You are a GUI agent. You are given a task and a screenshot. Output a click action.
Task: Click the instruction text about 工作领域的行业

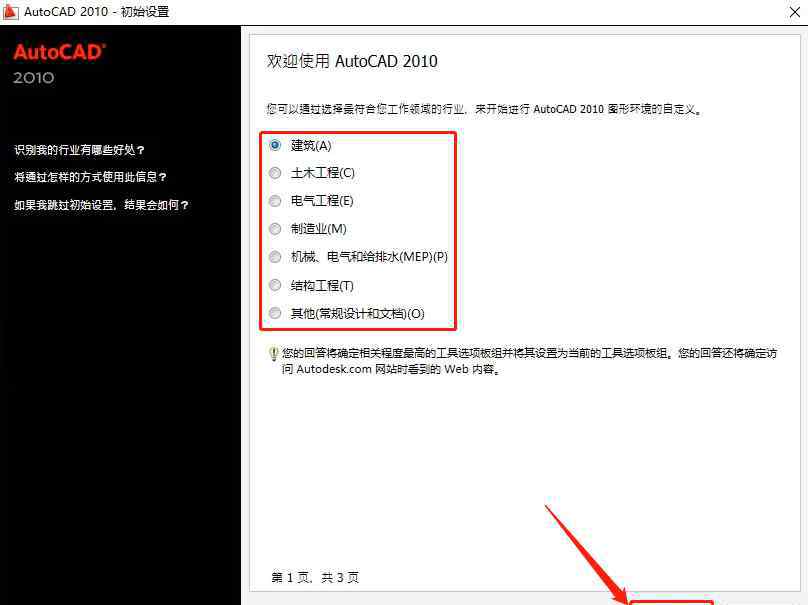(x=484, y=109)
